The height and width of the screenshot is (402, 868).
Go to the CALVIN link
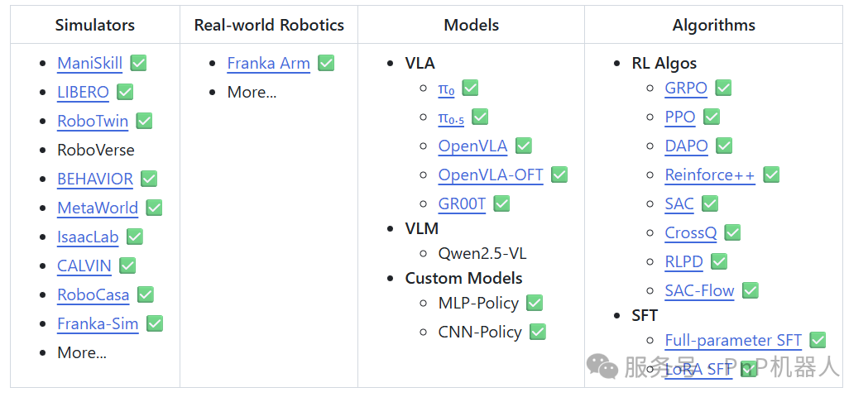click(x=84, y=266)
